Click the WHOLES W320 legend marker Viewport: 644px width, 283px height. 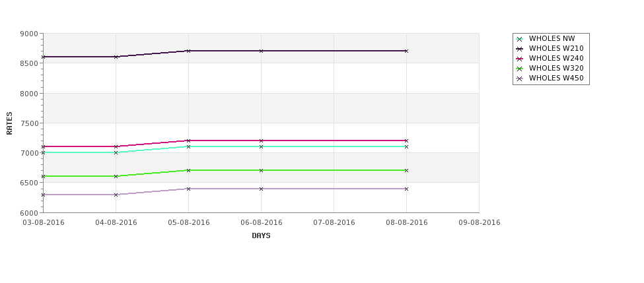click(x=520, y=69)
